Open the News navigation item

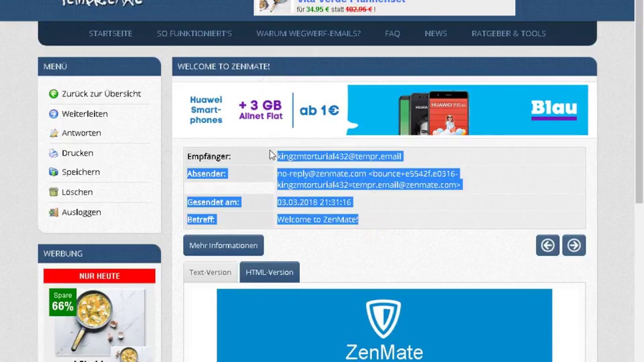[436, 33]
